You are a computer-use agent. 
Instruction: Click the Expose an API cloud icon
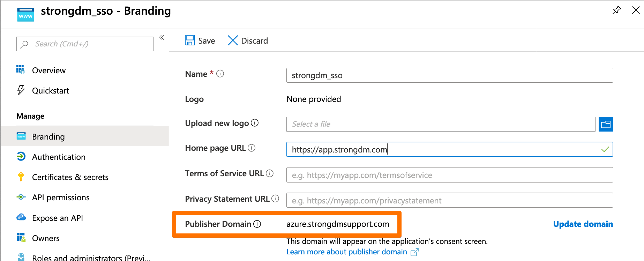pyautogui.click(x=21, y=217)
